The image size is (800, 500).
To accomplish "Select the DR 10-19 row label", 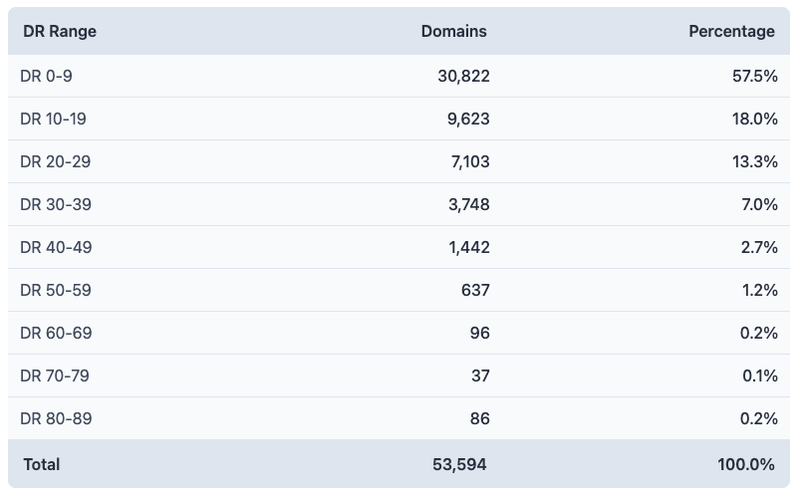I will click(x=53, y=119).
